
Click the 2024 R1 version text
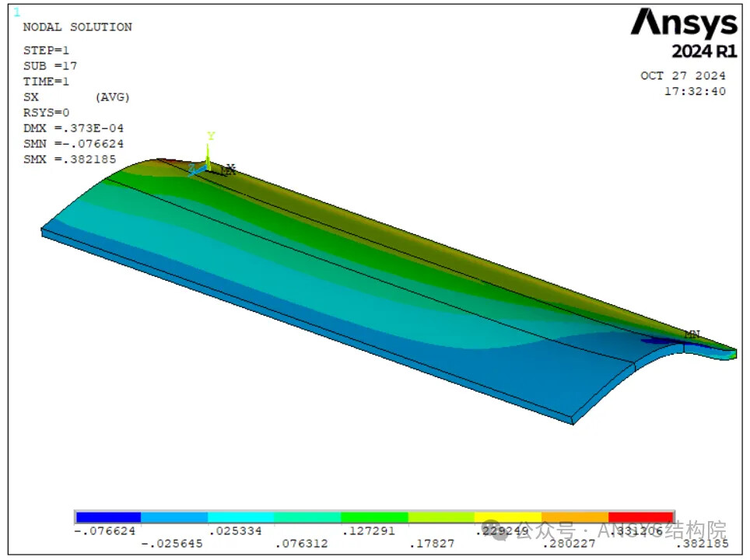[703, 52]
